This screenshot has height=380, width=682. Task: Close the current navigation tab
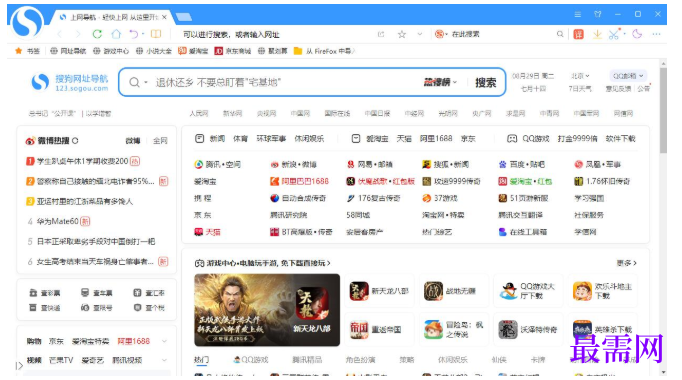164,17
